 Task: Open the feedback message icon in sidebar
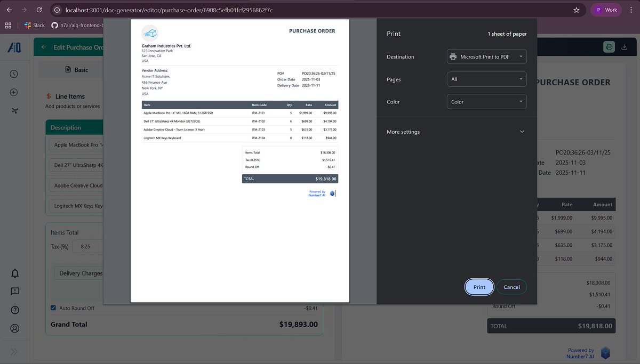[x=15, y=292]
